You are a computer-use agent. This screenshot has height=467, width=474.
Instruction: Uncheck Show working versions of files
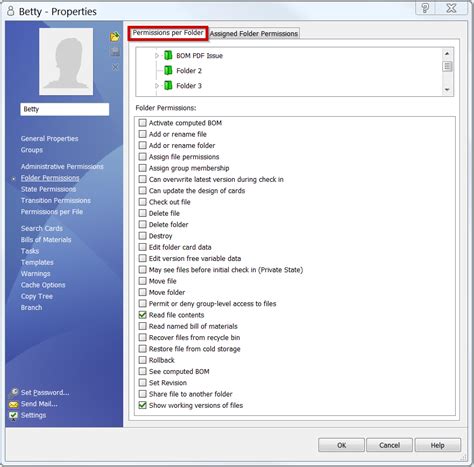(x=143, y=405)
